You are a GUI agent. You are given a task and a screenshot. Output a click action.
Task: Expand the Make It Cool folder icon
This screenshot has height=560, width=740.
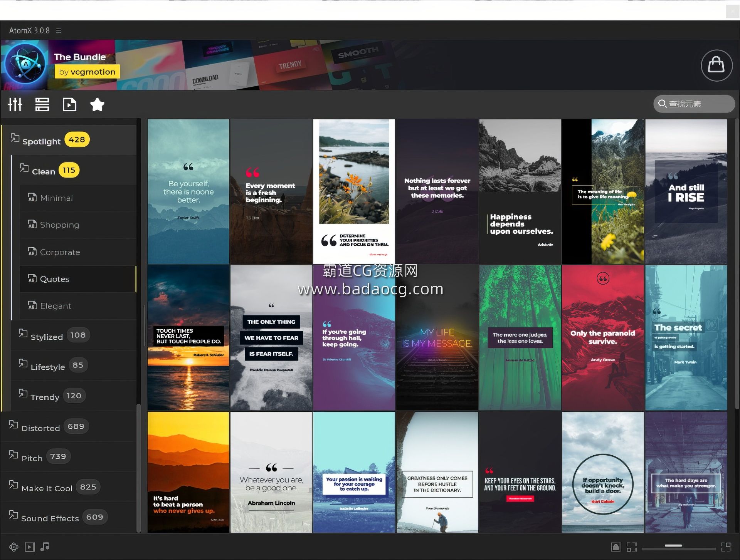[13, 485]
